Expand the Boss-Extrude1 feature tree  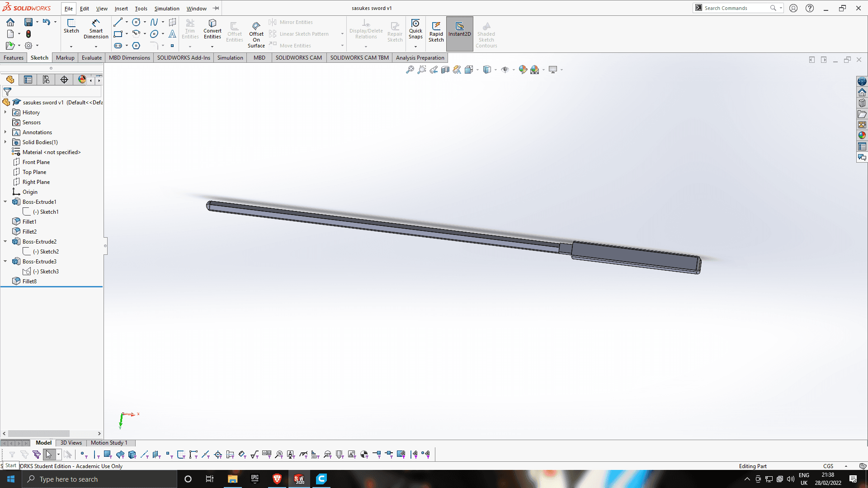5,202
